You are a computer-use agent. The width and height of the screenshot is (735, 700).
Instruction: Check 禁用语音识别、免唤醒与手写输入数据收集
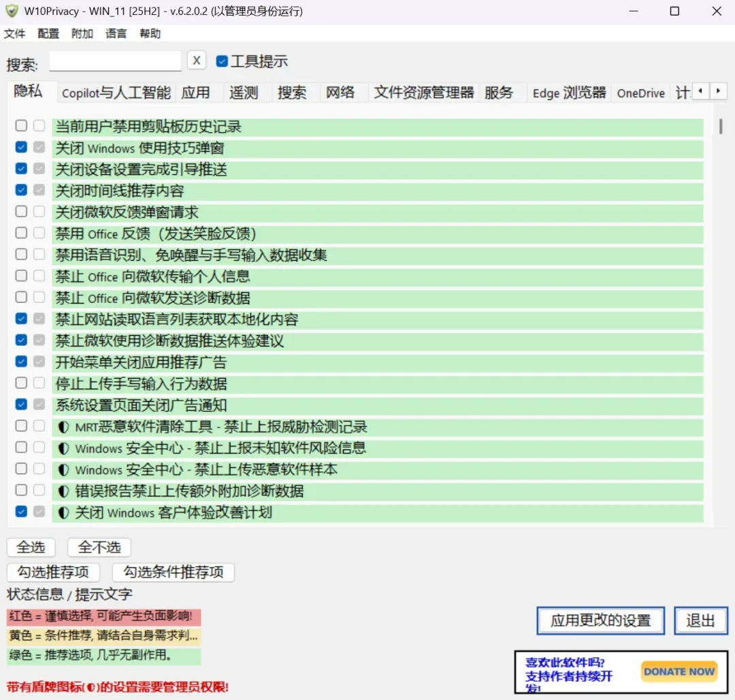21,254
